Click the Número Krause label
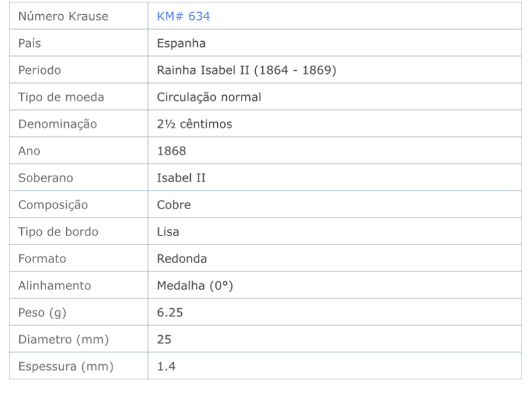The image size is (532, 395). click(64, 16)
